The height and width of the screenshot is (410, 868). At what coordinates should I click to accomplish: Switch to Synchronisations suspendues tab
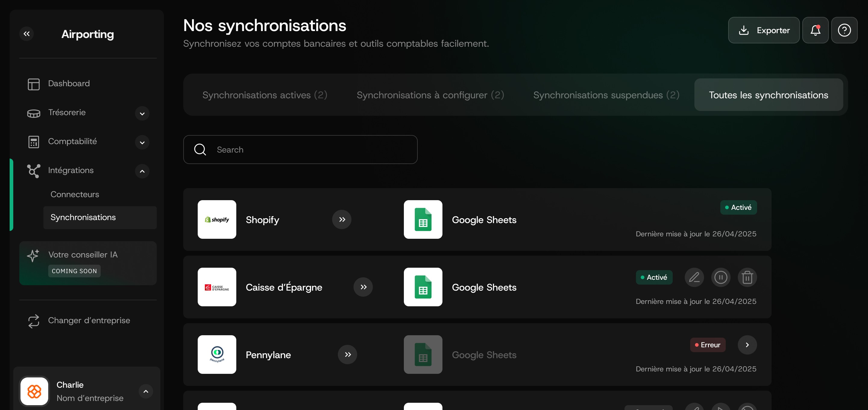[606, 95]
